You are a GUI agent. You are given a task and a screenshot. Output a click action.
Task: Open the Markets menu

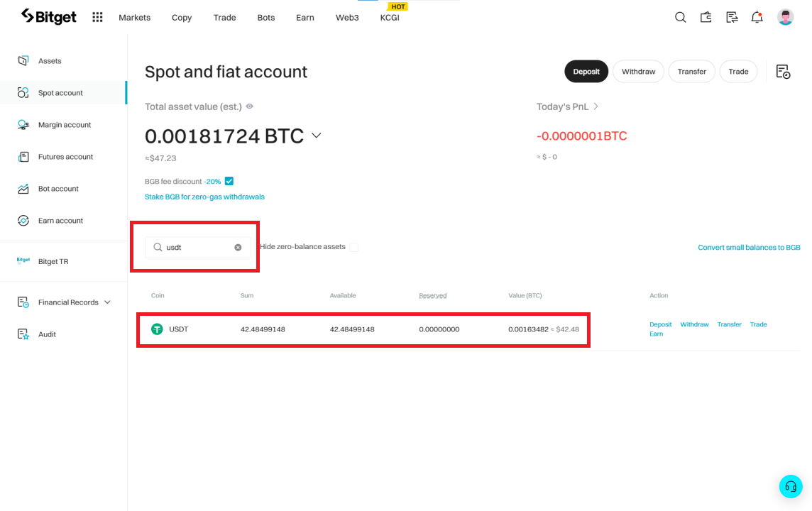pos(135,17)
